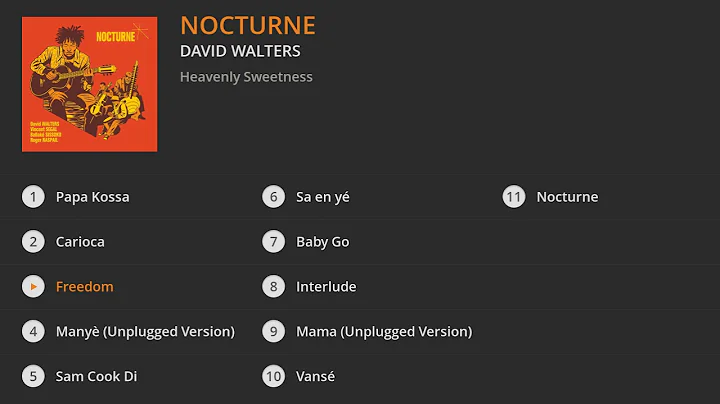Open the David Walters artist name
The image size is (720, 404).
[240, 51]
